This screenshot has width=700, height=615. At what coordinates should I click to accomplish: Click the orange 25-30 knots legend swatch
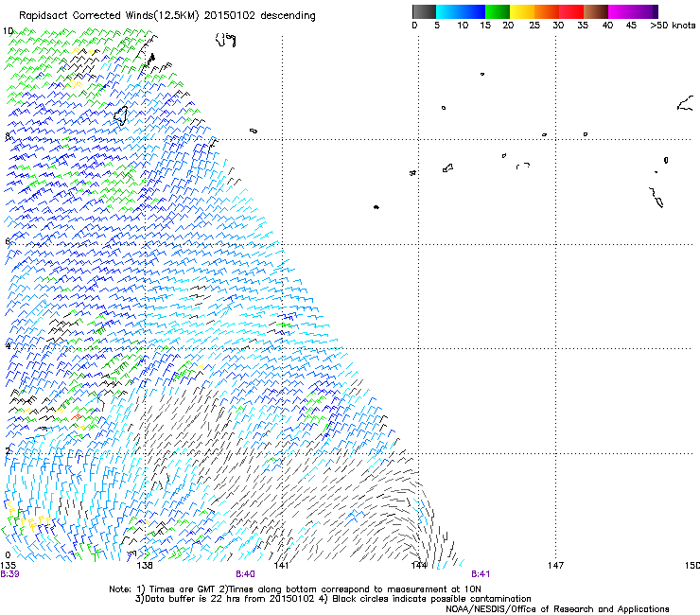pyautogui.click(x=547, y=11)
